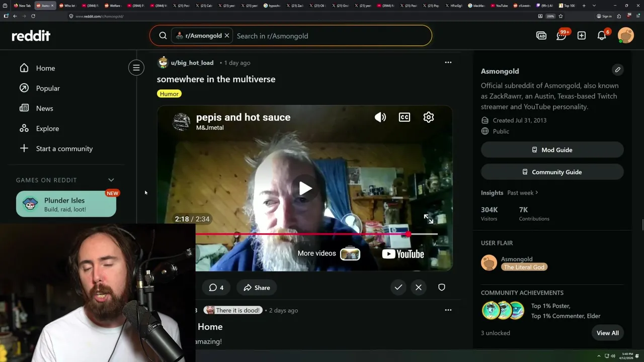Open the moderator shield icon
The image size is (644, 362).
point(442,287)
